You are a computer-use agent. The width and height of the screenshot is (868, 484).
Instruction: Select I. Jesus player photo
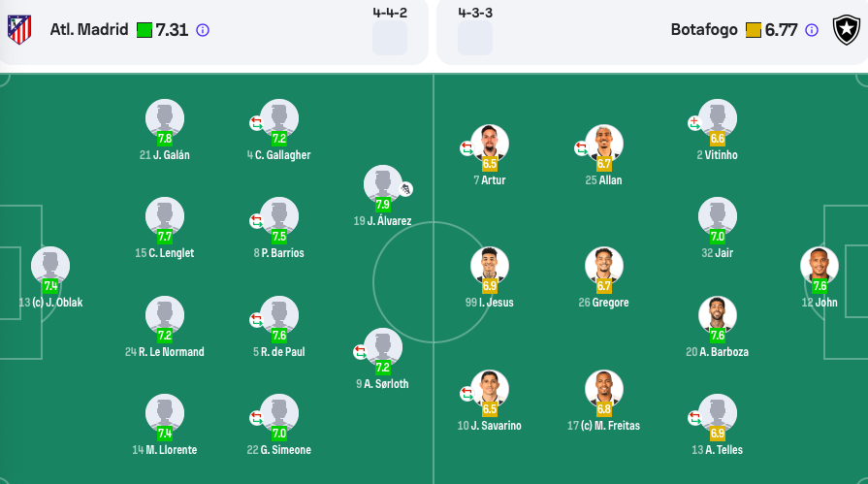[490, 266]
